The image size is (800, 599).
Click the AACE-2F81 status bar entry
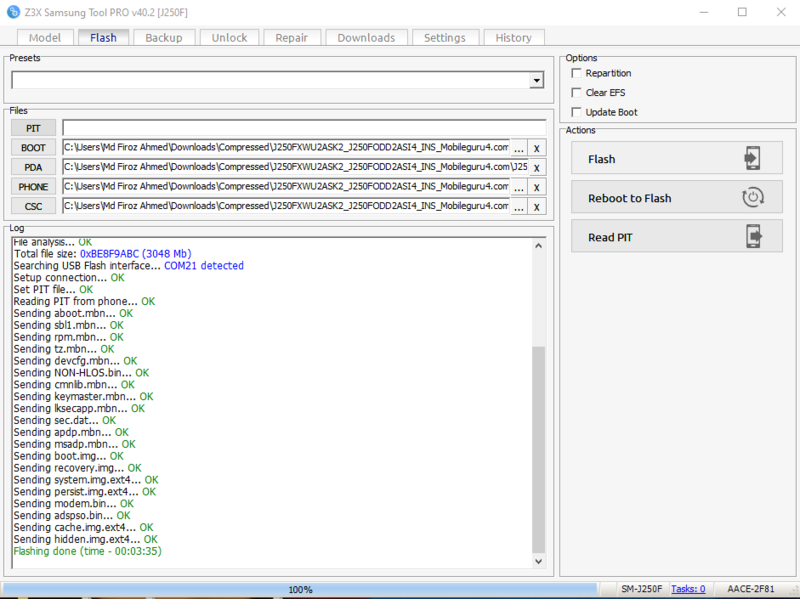751,589
